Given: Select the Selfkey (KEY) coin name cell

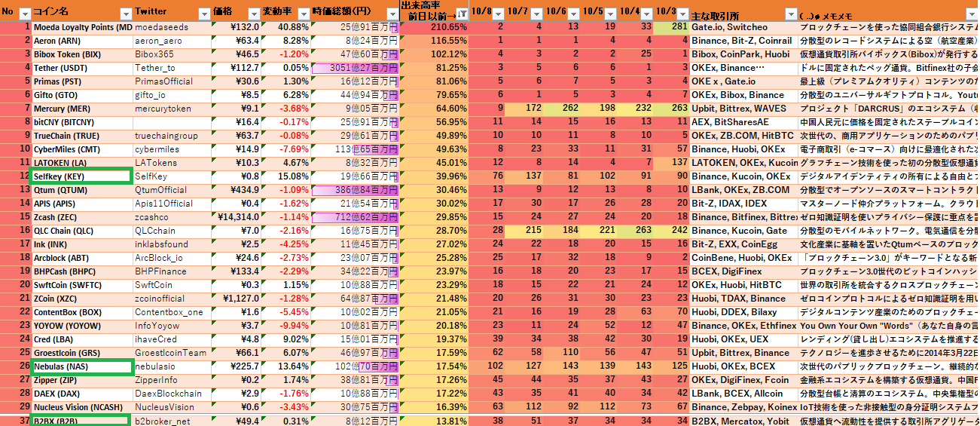Looking at the screenshot, I should [x=81, y=176].
